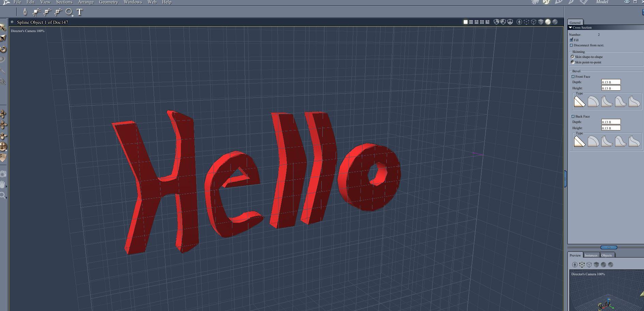Set preview panel to wireframe cube mode
Screen dimensions: 644x311
pyautogui.click(x=589, y=265)
